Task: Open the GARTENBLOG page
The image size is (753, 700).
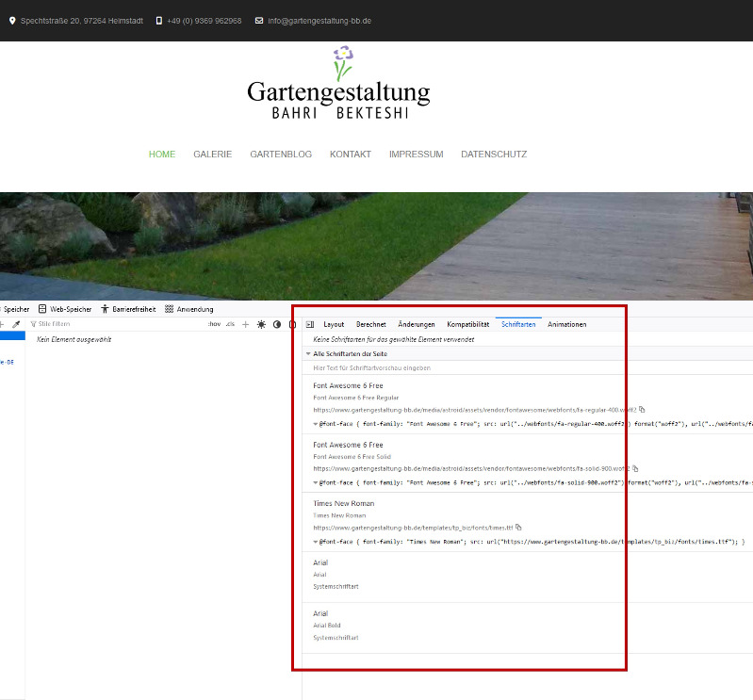Action: (x=281, y=155)
